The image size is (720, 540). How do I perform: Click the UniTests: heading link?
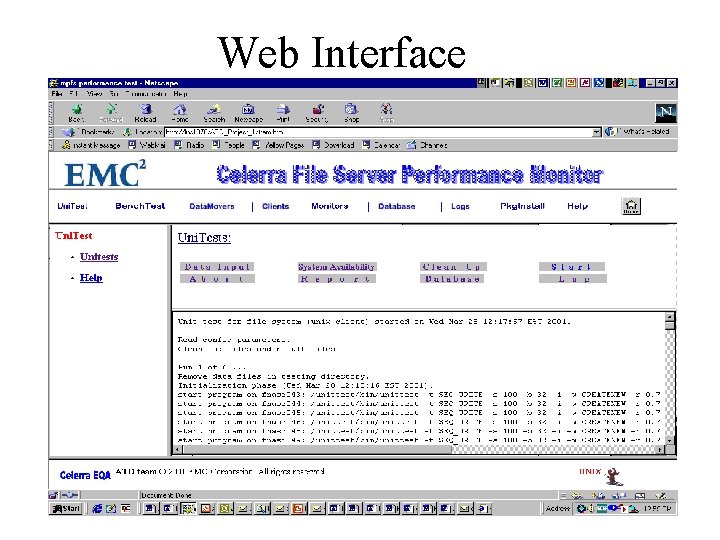tap(204, 238)
